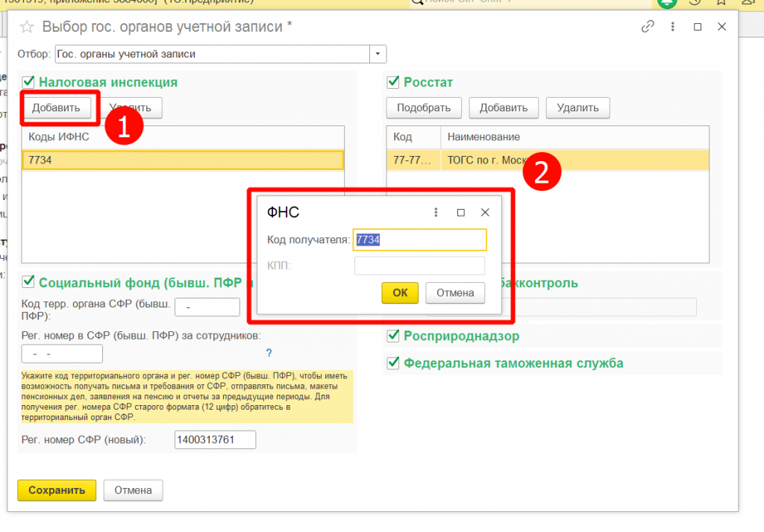The image size is (764, 532).
Task: Confirm with OK in ФНС dialog
Action: coord(400,292)
